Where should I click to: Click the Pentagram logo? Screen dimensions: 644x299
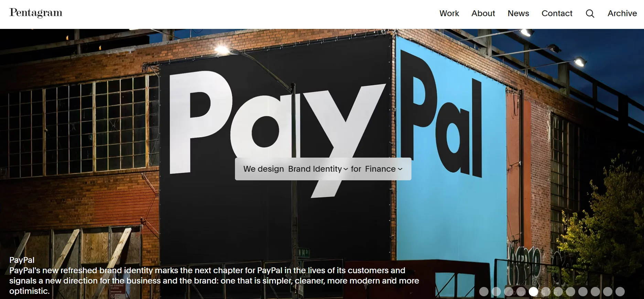(36, 13)
